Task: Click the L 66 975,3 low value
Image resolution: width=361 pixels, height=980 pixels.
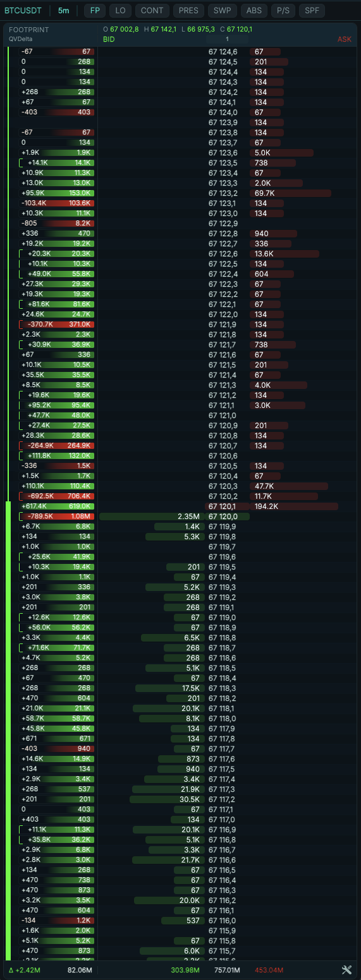Action: coord(198,30)
